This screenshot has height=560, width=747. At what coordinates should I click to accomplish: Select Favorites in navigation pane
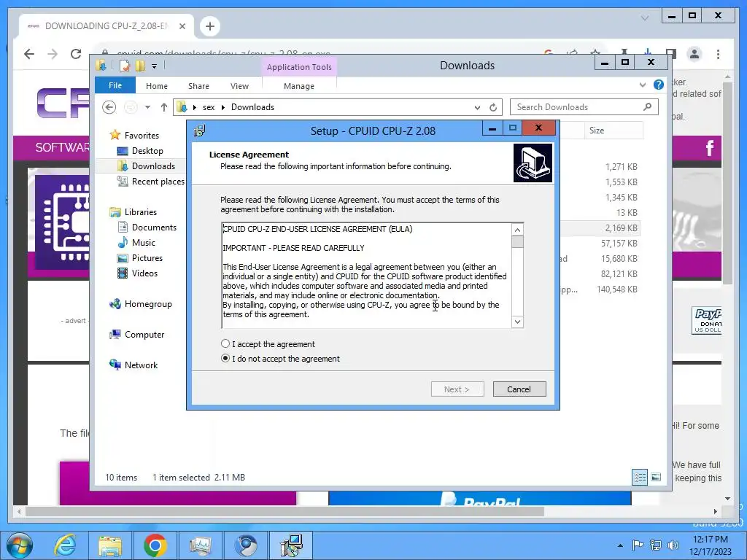pos(142,135)
